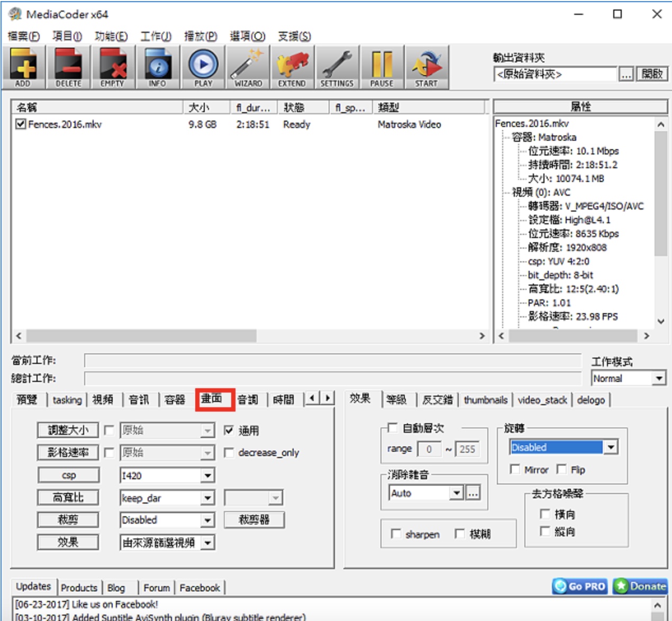Open the 檔案(F) menu
This screenshot has width=672, height=621.
24,36
